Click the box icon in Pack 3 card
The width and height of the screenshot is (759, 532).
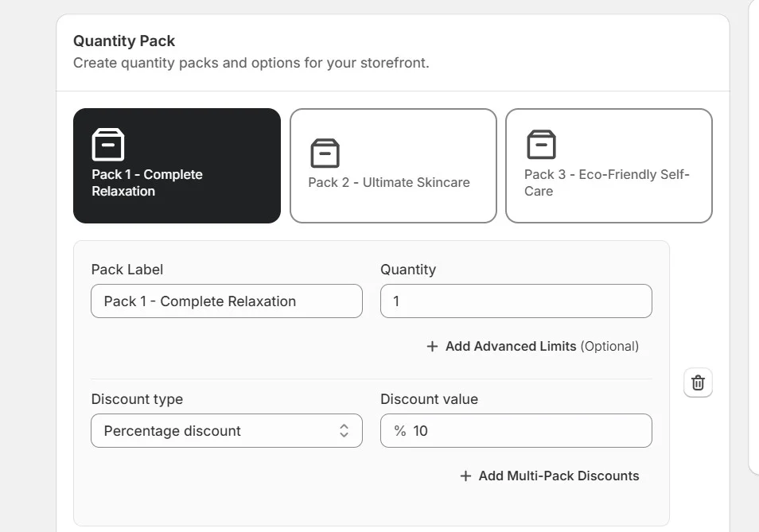click(541, 144)
